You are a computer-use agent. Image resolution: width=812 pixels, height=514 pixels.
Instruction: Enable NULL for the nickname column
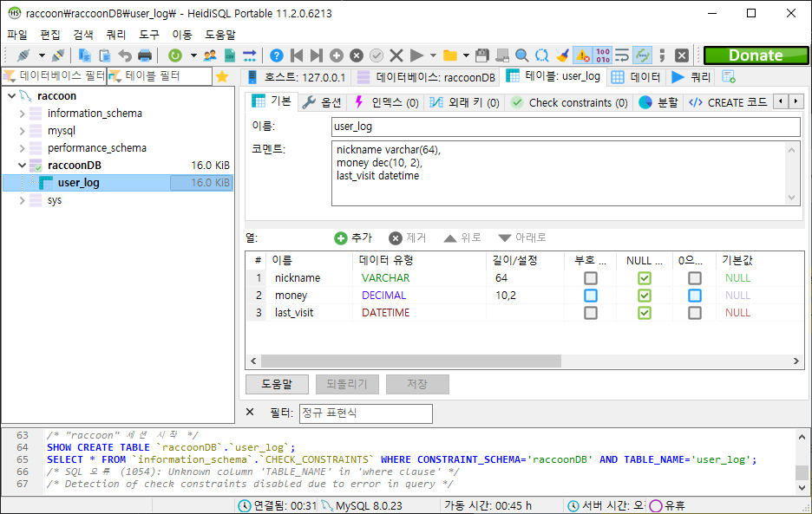[644, 277]
